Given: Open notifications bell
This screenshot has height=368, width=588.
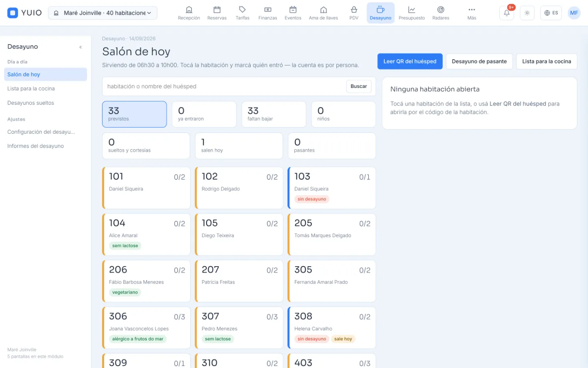Looking at the screenshot, I should [x=507, y=13].
